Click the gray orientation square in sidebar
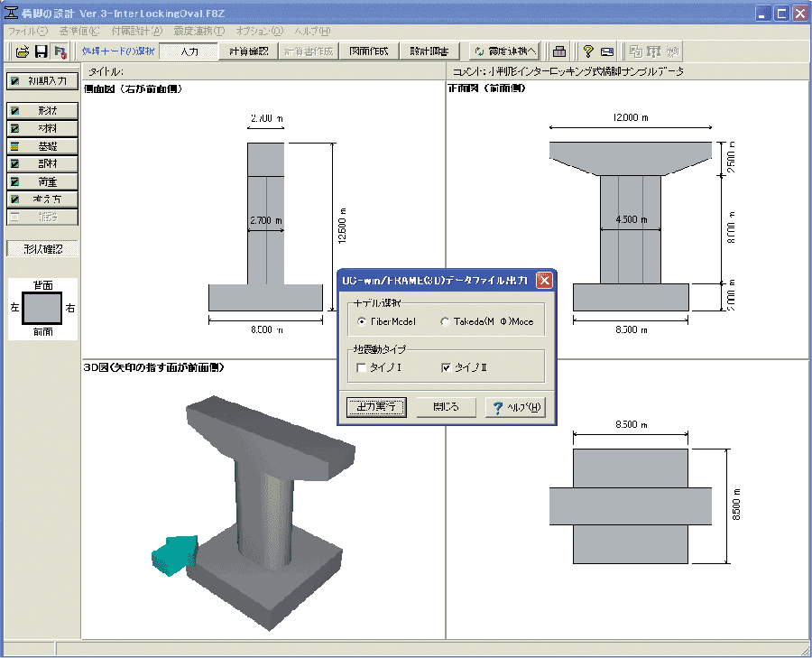Screen dimensions: 812x658 click(42, 308)
